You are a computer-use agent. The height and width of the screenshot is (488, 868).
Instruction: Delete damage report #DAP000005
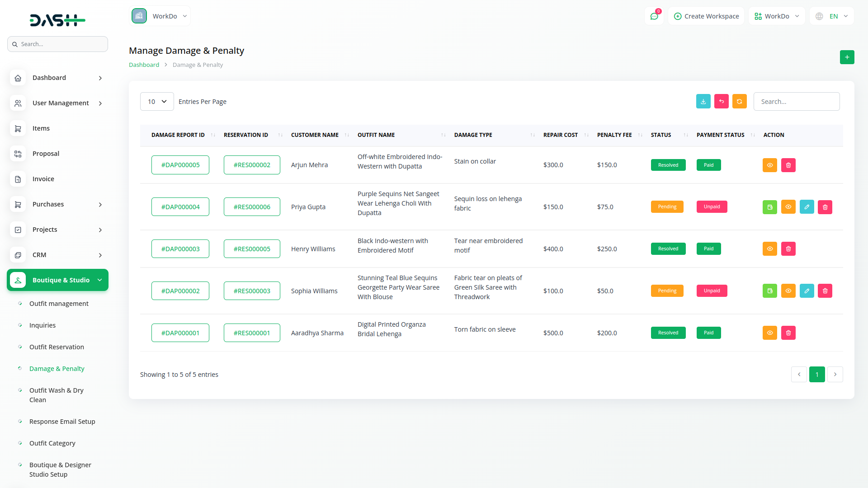(x=788, y=165)
